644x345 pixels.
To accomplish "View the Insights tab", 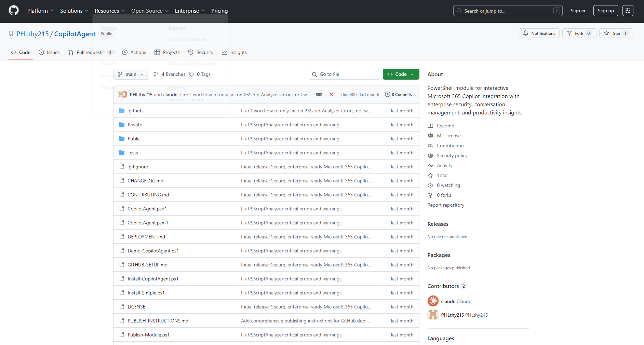I will (x=234, y=52).
